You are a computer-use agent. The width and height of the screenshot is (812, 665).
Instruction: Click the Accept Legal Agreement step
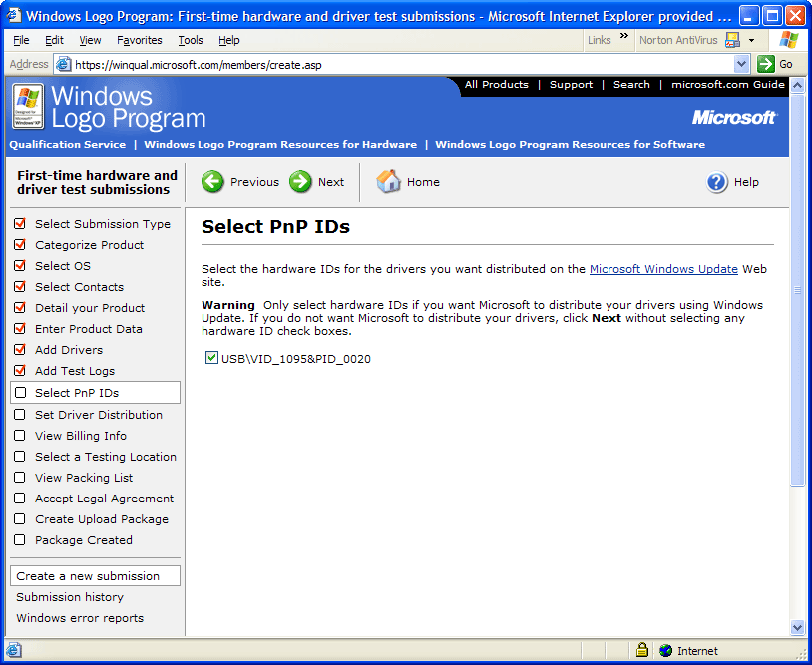(104, 499)
